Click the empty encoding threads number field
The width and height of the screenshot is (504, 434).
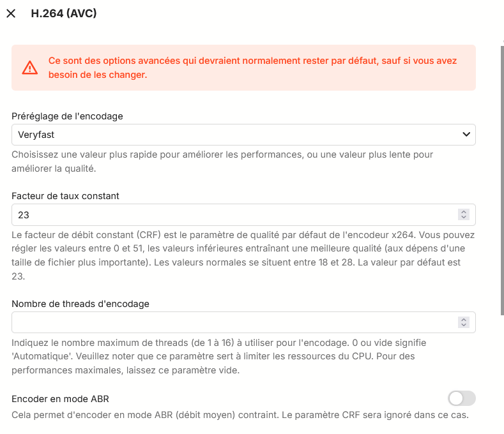(230, 322)
